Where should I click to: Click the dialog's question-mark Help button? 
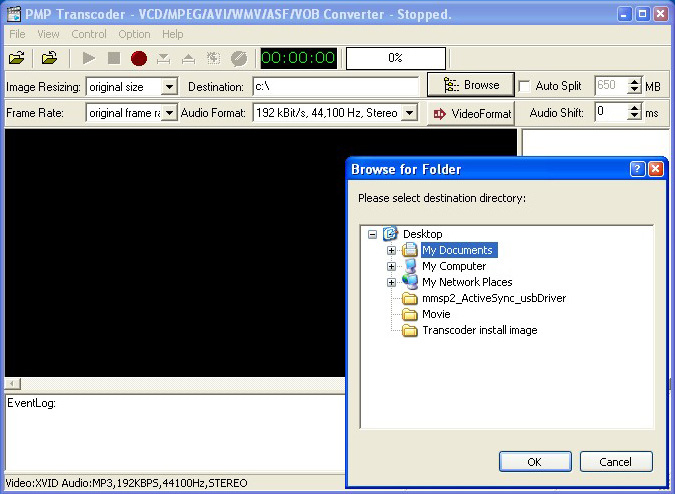638,169
